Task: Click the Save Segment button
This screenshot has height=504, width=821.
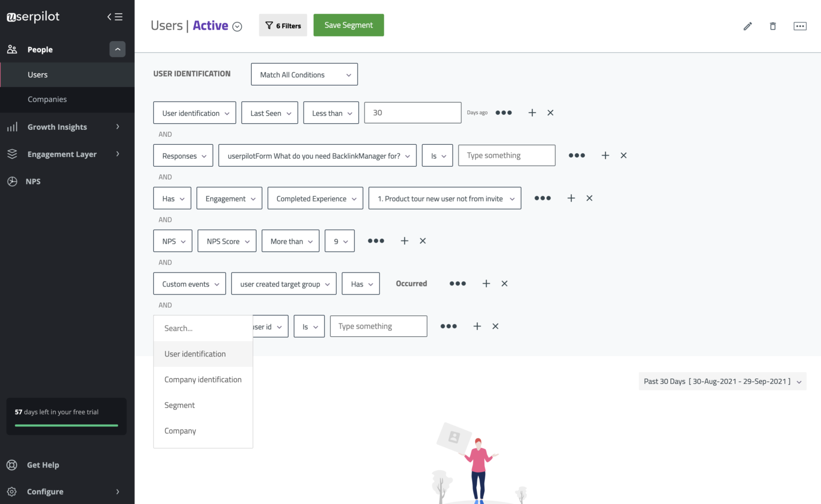Action: (348, 25)
